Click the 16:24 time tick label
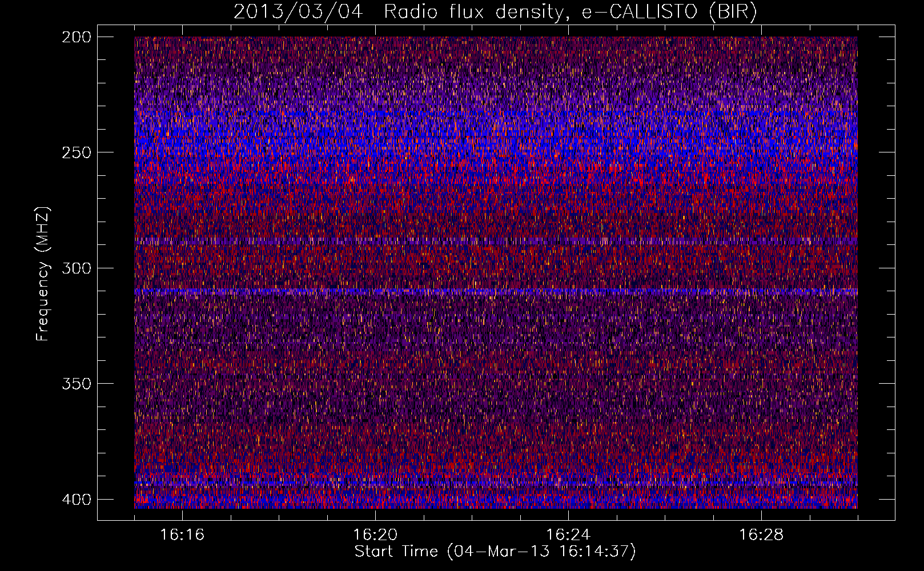The width and height of the screenshot is (924, 571). click(x=568, y=535)
